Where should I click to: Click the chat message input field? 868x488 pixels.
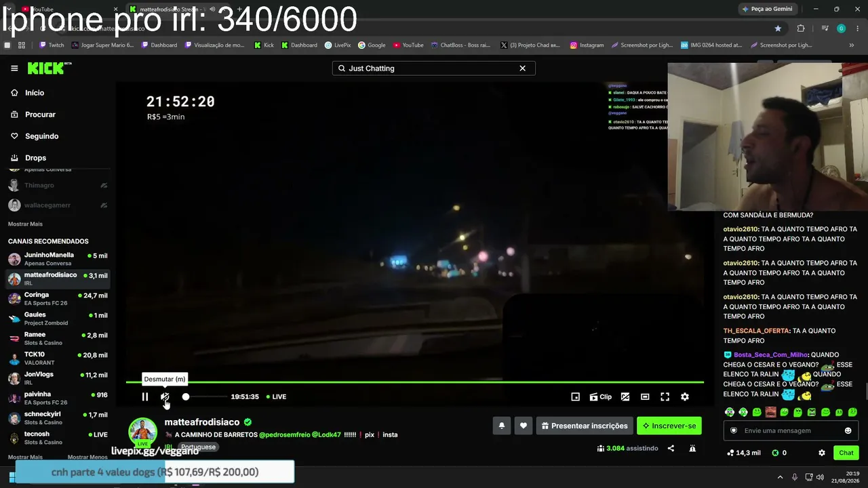pos(790,431)
